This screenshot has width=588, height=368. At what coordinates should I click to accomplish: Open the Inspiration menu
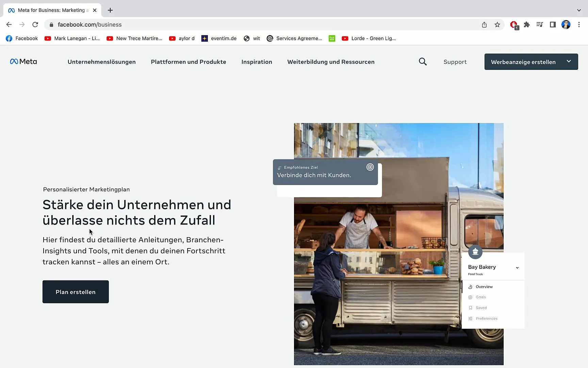(257, 62)
